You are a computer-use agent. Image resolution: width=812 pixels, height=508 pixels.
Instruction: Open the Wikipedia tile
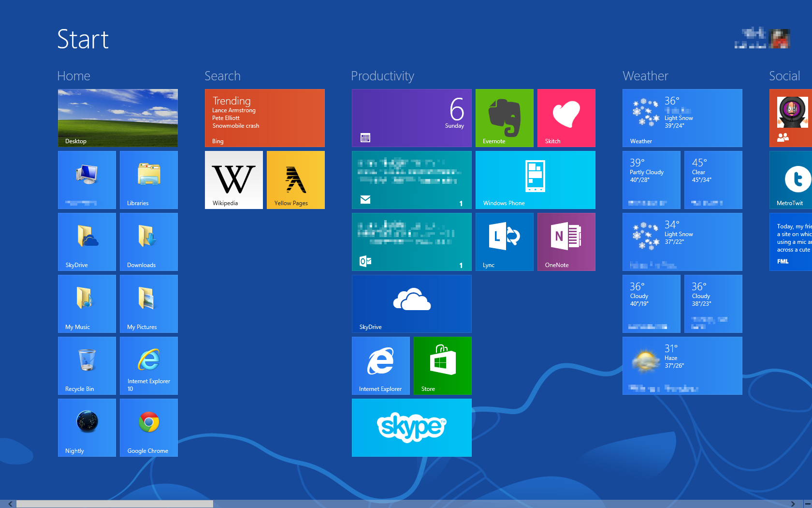[x=234, y=180]
